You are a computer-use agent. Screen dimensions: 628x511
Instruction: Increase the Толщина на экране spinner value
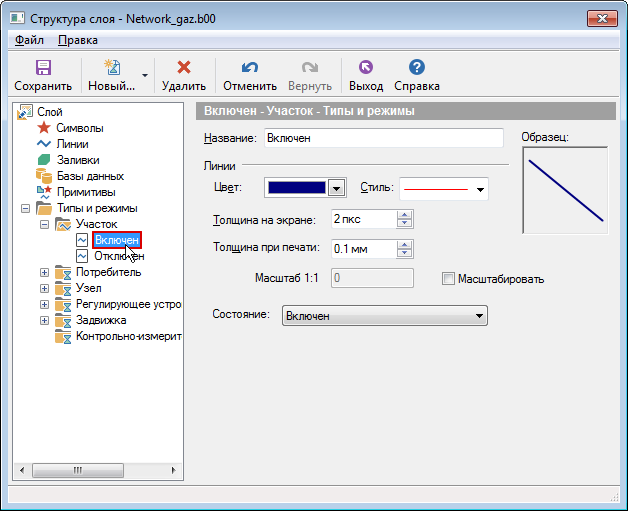click(405, 214)
